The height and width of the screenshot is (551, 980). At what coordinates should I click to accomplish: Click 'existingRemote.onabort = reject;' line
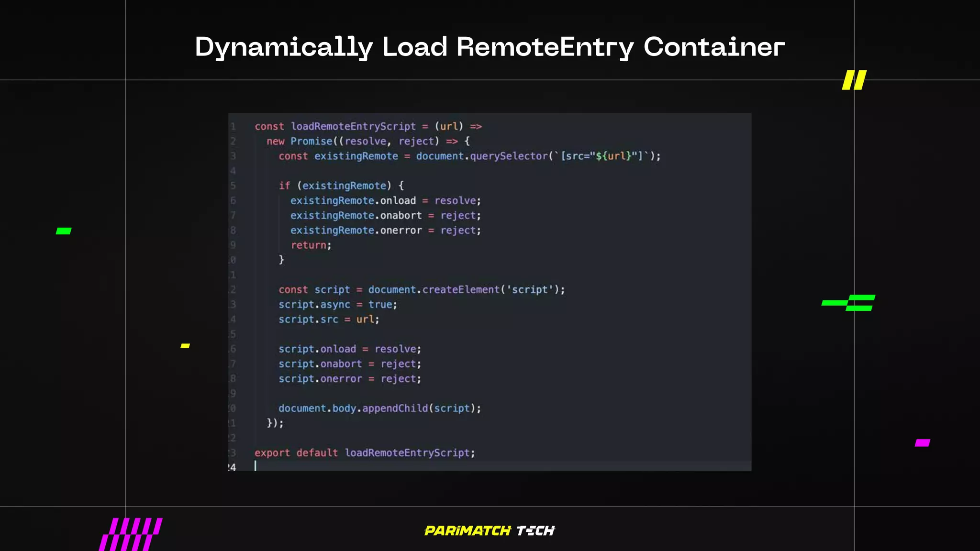click(x=386, y=215)
